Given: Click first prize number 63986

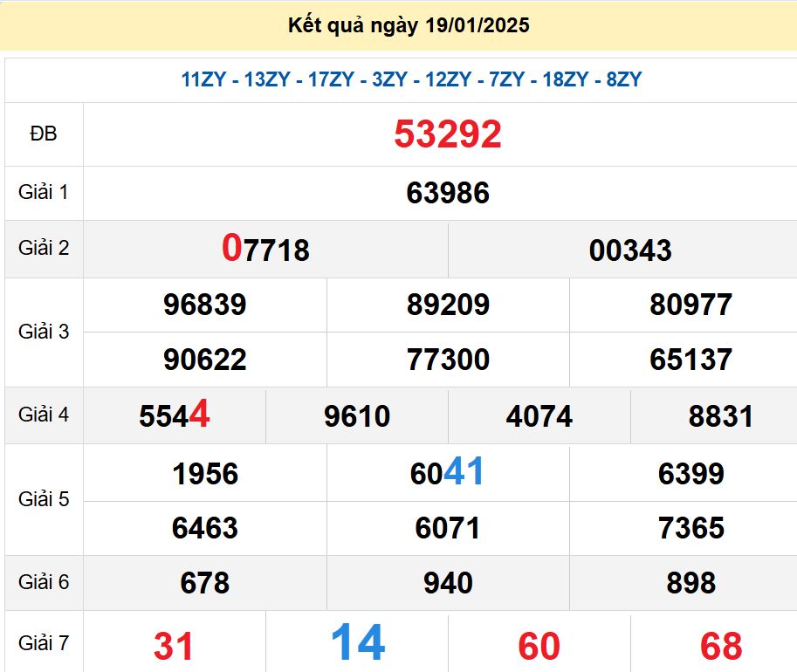Looking at the screenshot, I should pyautogui.click(x=448, y=193).
